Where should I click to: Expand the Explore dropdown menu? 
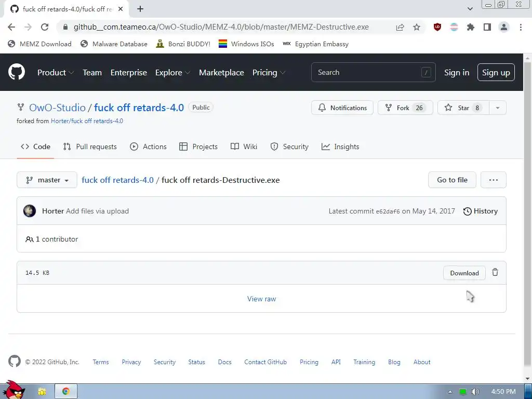(x=172, y=73)
